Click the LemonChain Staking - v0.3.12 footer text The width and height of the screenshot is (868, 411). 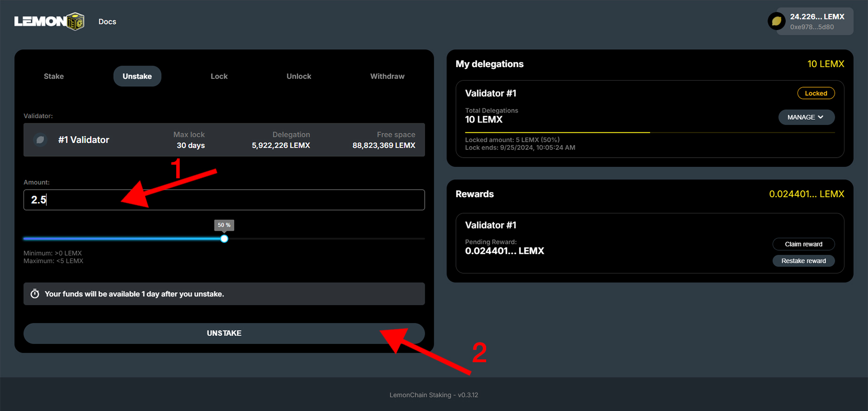434,395
